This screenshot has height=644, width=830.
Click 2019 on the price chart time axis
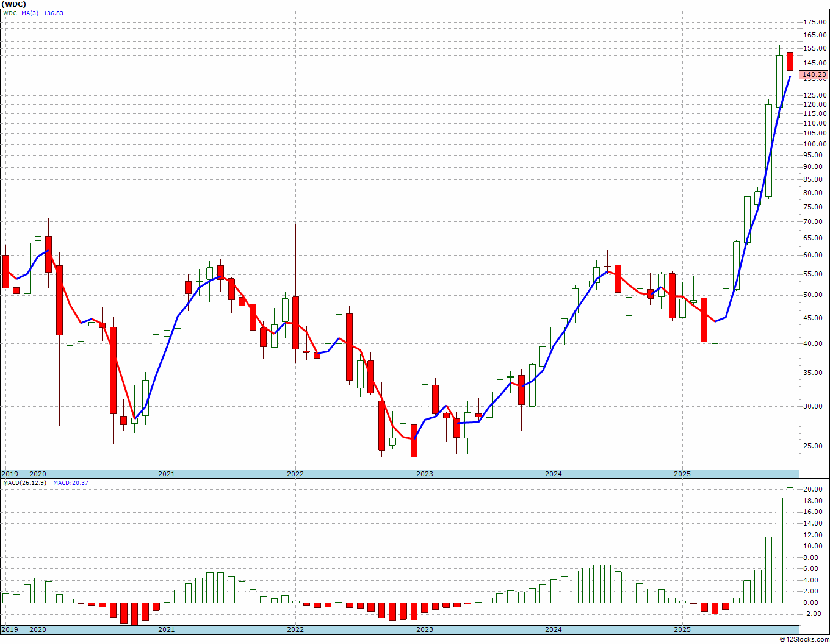point(10,474)
